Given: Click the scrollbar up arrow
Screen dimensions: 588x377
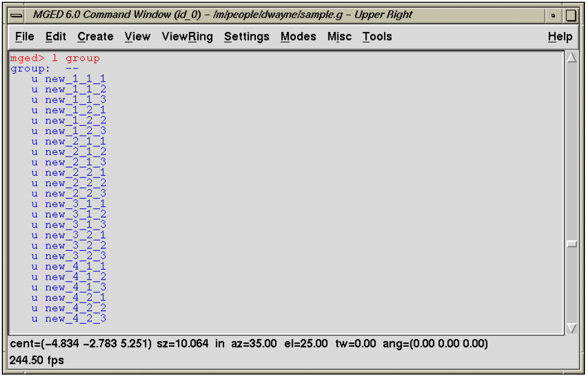Looking at the screenshot, I should (x=572, y=58).
